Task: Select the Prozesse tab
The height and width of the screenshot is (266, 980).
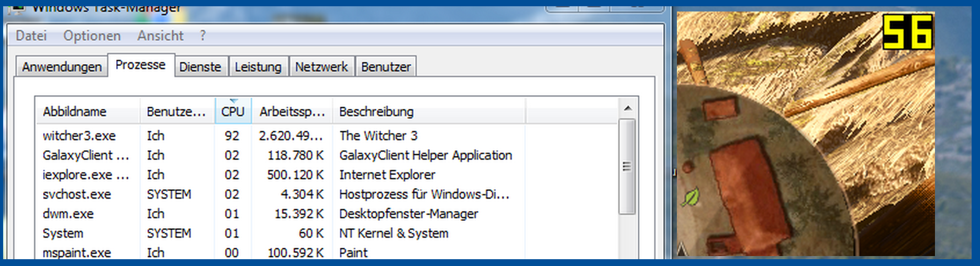Action: (141, 65)
